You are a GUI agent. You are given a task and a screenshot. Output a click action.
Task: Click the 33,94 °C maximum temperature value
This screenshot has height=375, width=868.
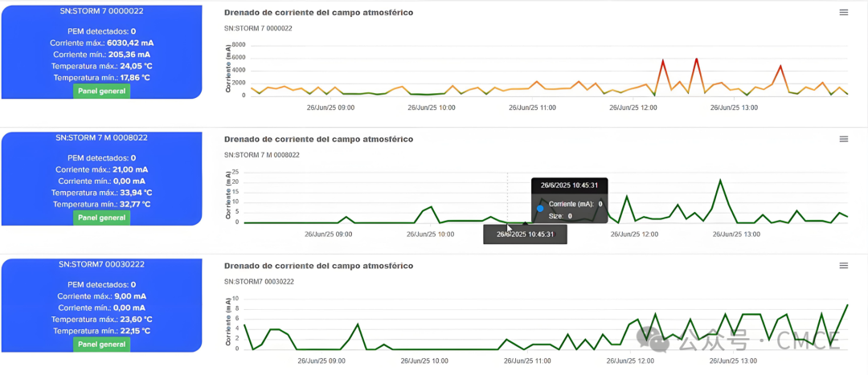129,193
